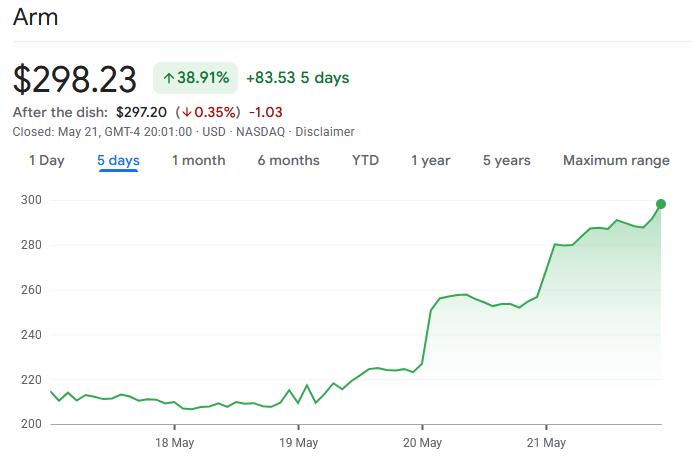Click the +83.53 5 days change text
The width and height of the screenshot is (692, 462).
(x=297, y=78)
